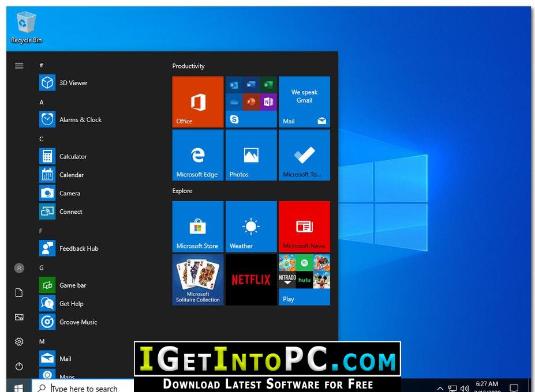
Task: Open Settings gear in Start sidebar
Action: coord(19,342)
